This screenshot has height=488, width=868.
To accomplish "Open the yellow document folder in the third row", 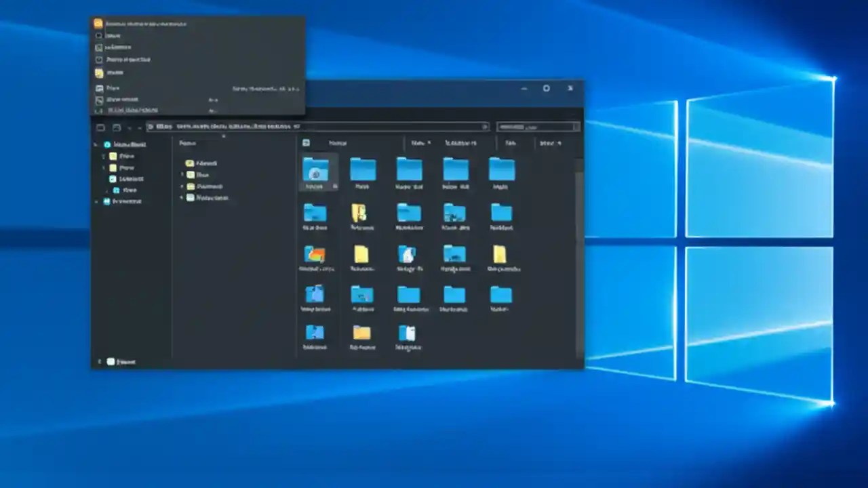I will pos(361,256).
